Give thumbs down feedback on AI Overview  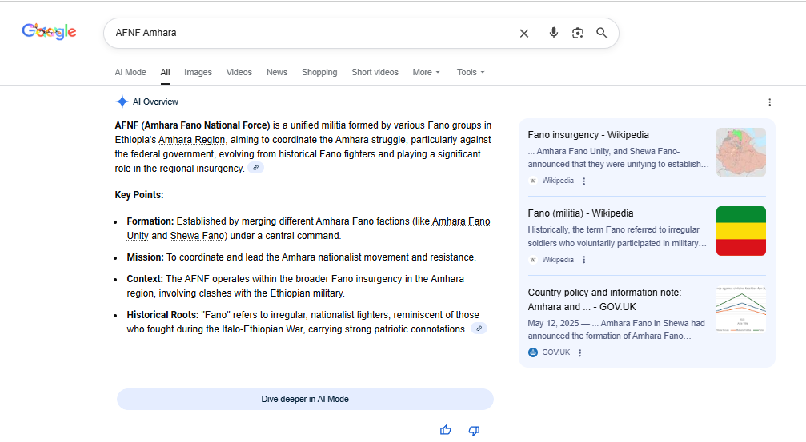pos(474,430)
